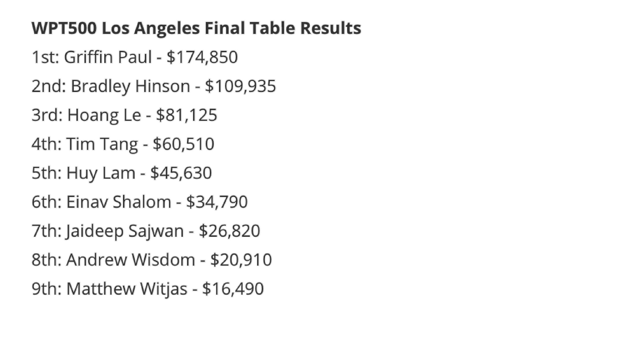Select the 5th place Huy Lam line
The width and height of the screenshot is (644, 338).
click(x=121, y=173)
